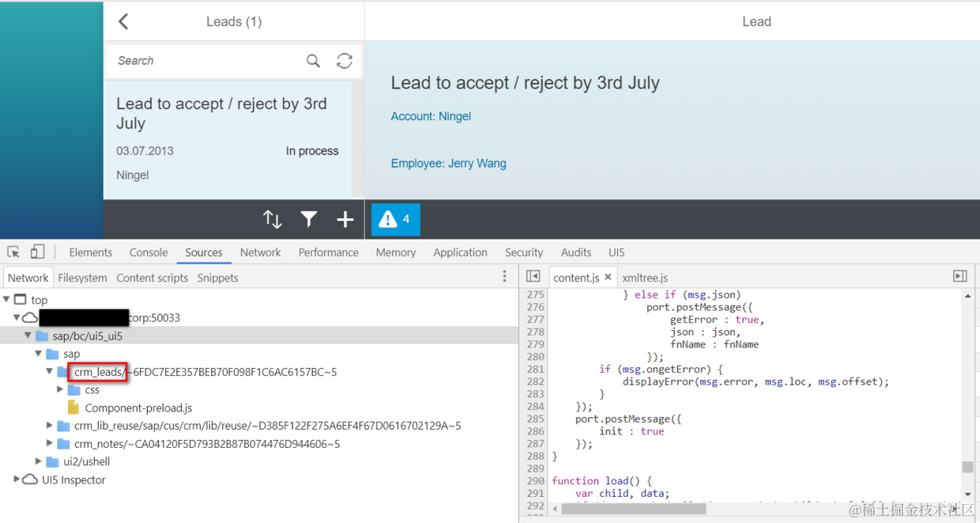Expand the crm_lib_reuse folder

49,426
